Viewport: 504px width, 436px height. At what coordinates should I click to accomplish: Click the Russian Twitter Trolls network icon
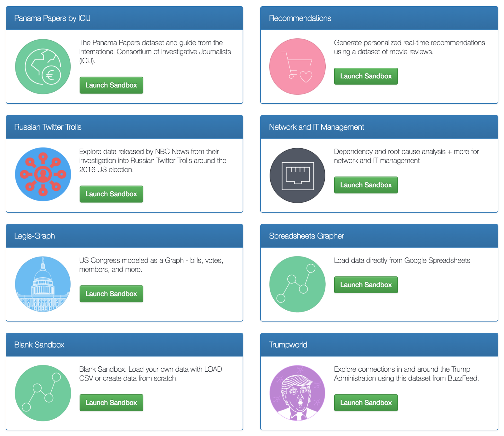point(43,174)
